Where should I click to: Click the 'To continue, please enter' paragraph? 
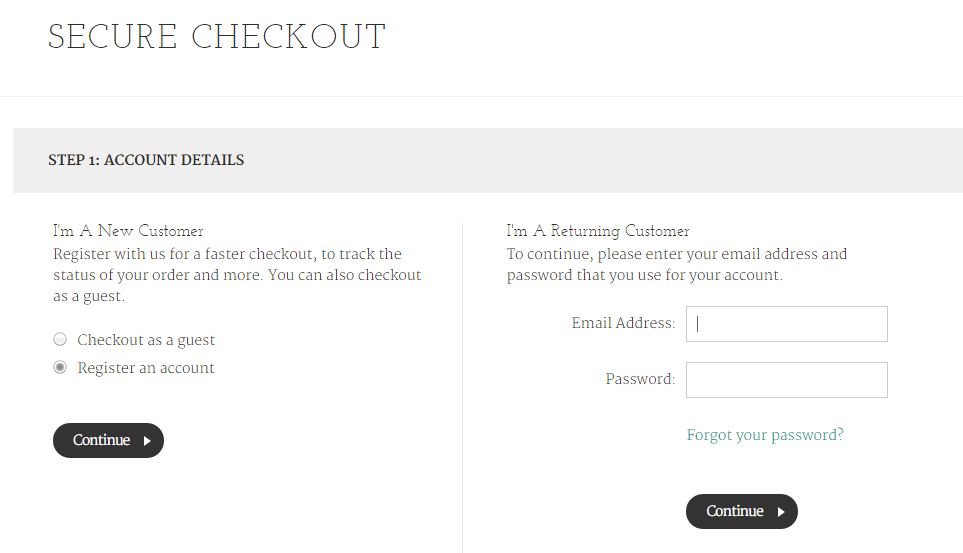676,265
